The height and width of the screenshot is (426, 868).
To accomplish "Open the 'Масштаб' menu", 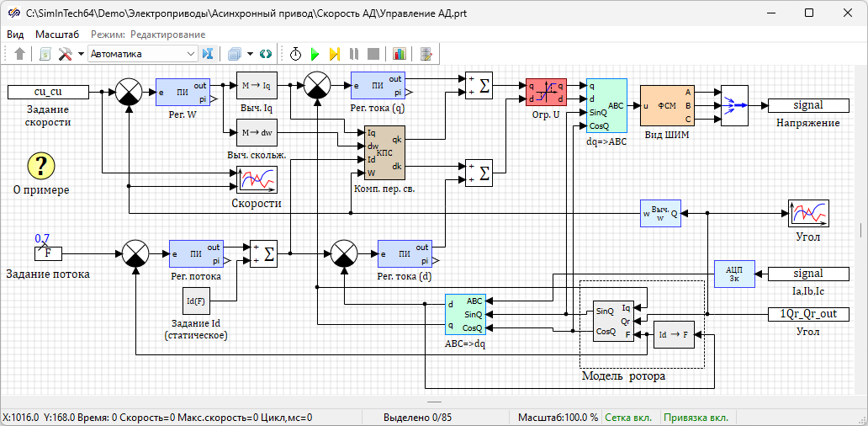I will (57, 35).
